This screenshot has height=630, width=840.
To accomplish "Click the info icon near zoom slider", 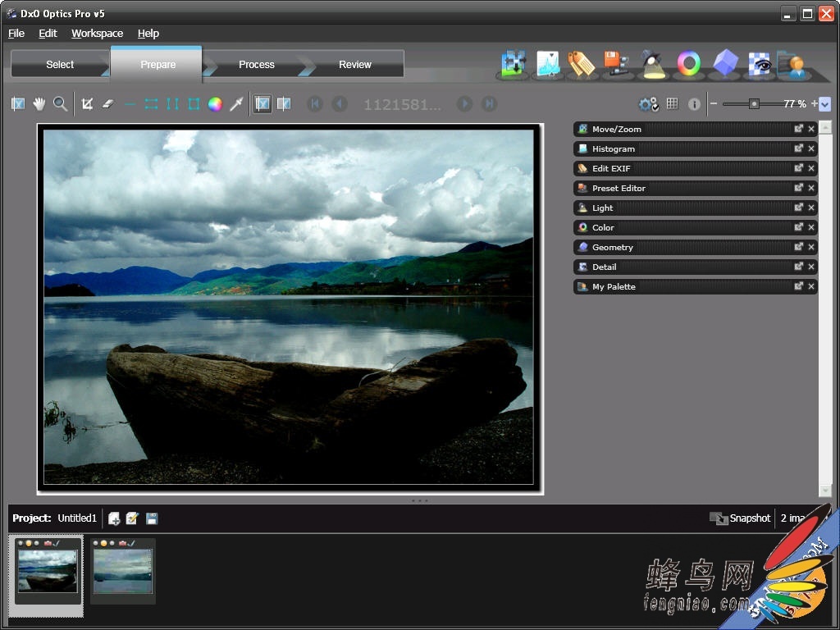I will click(x=694, y=104).
